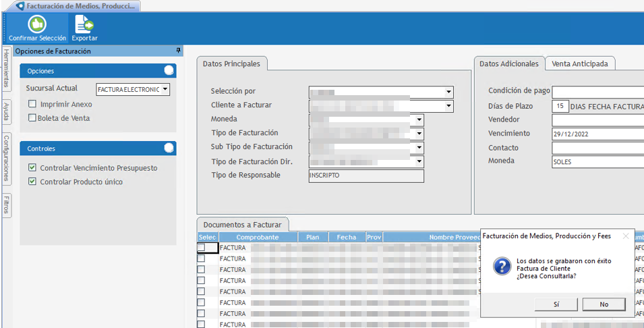Click the pin icon of Opciones de Facturación panel

point(178,51)
